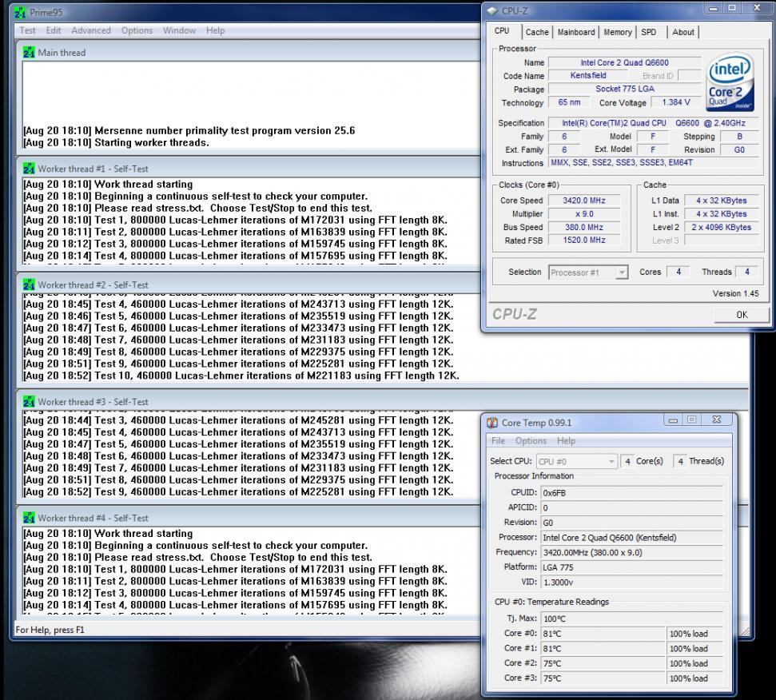Click the Frequency field in Core Temp
Viewport: 776px width, 700px height.
click(632, 552)
